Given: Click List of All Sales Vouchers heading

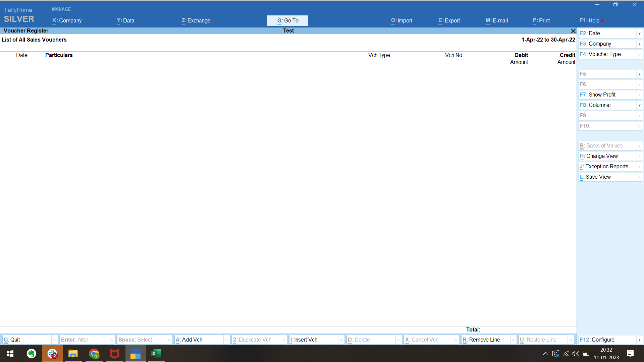Looking at the screenshot, I should (x=34, y=40).
